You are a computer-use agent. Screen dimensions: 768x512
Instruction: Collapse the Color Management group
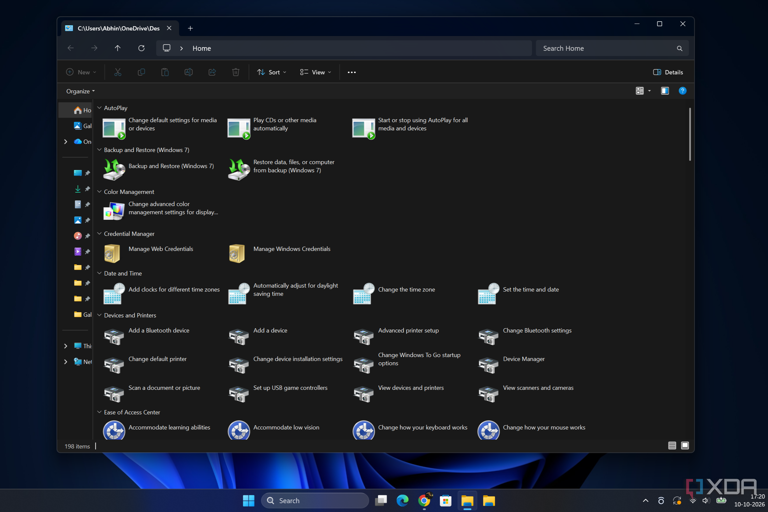click(x=99, y=192)
